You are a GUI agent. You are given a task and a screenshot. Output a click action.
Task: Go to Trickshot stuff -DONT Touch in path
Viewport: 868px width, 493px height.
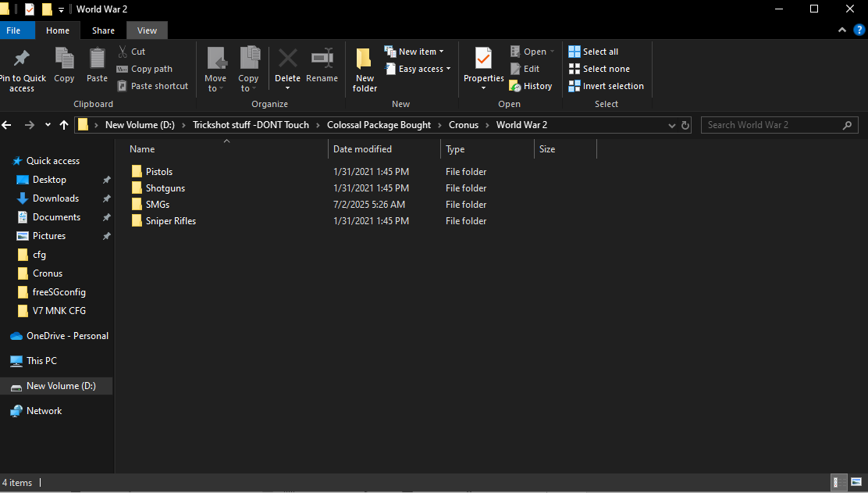click(x=251, y=125)
